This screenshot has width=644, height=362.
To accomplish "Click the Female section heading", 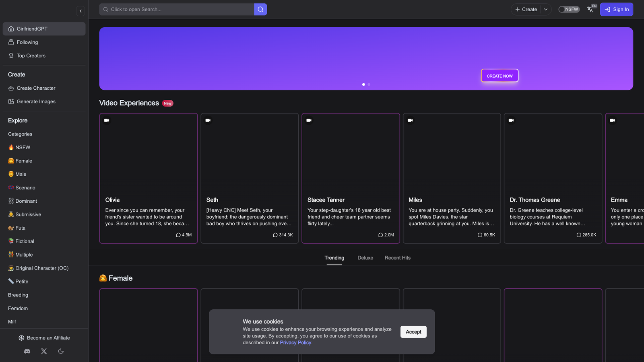I will 116,278.
